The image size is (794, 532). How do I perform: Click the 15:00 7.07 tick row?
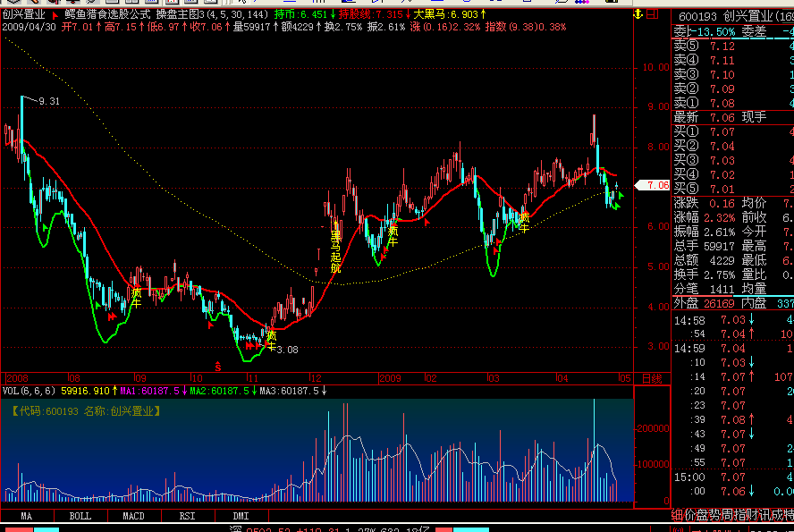732,477
